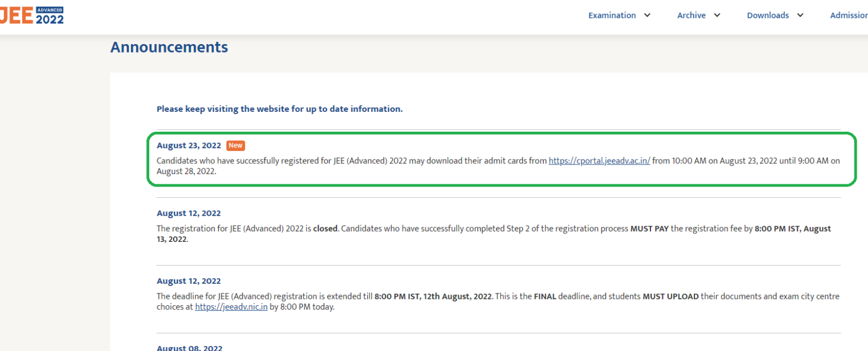Click the JEE Advanced 2022 logo
868x351 pixels.
point(32,15)
